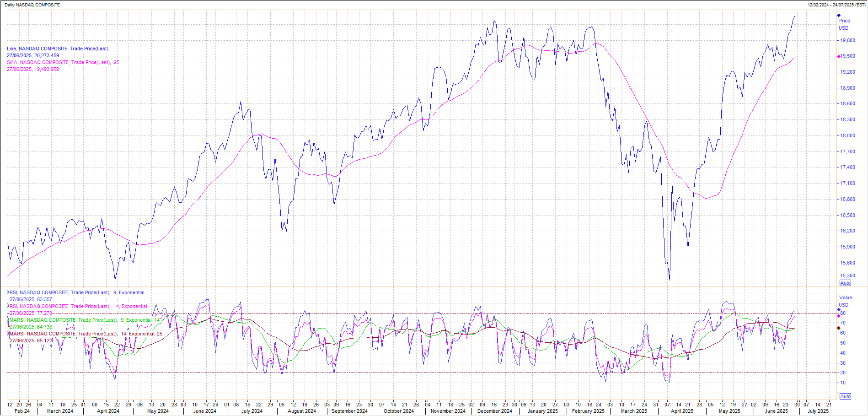
Task: Click the blue diamond marker on RSI axis
Action: (x=839, y=310)
